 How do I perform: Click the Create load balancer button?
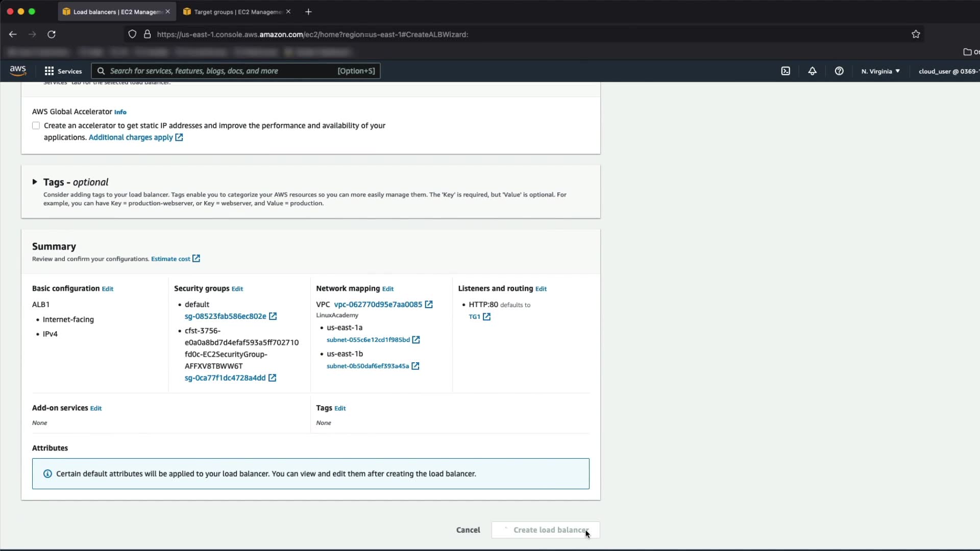point(545,530)
